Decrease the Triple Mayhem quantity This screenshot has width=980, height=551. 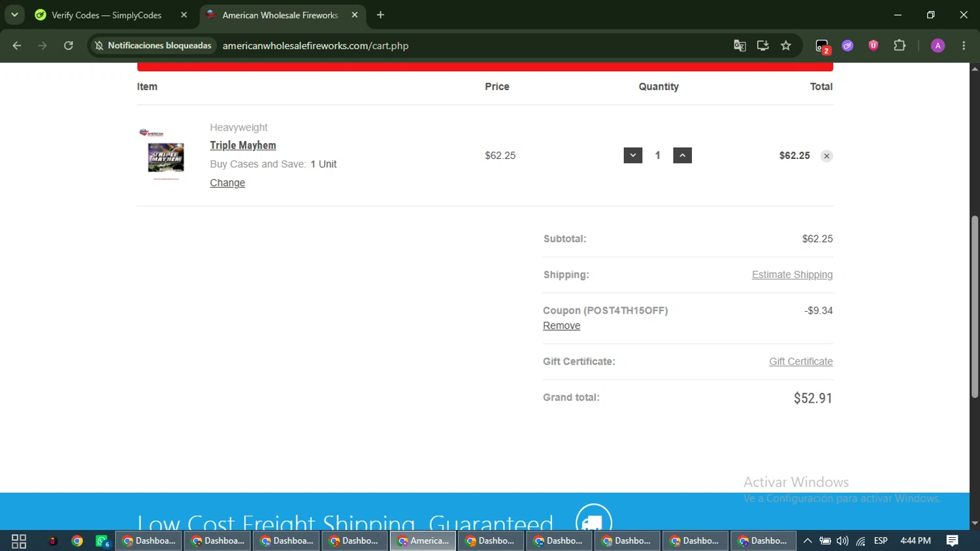[x=633, y=156]
